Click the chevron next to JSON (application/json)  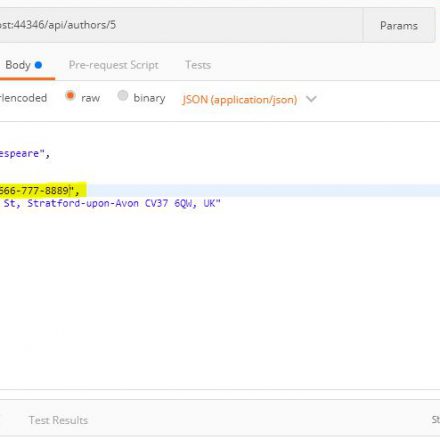[311, 99]
